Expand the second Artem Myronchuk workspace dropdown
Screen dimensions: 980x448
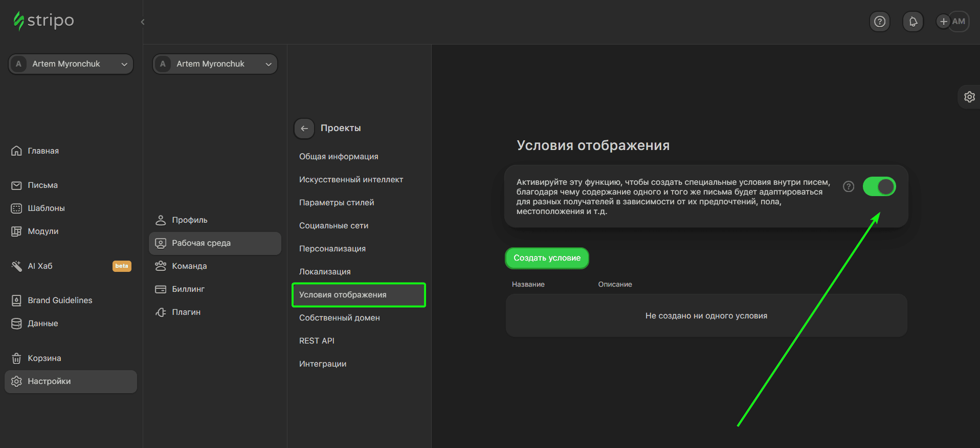point(215,64)
